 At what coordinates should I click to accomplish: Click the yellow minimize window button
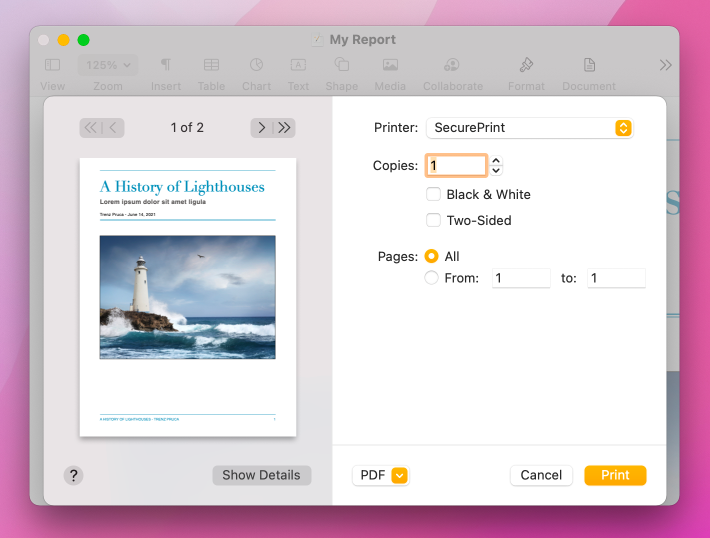click(x=63, y=40)
